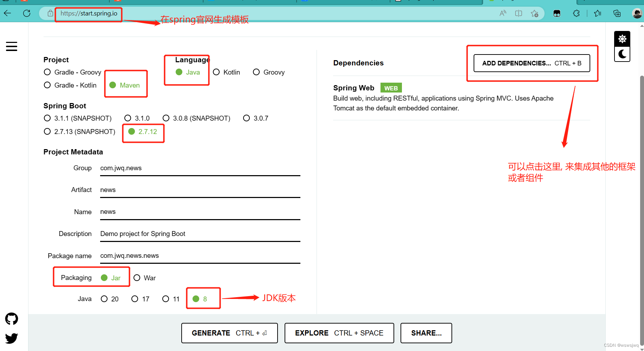Select Java version 11
This screenshot has height=351, width=644.
tap(171, 299)
